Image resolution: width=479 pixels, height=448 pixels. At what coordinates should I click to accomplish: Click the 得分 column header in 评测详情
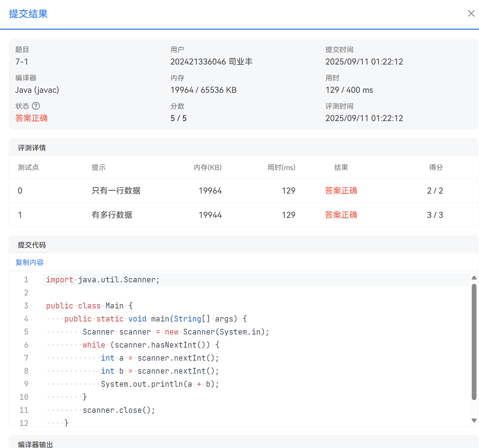[x=436, y=167]
